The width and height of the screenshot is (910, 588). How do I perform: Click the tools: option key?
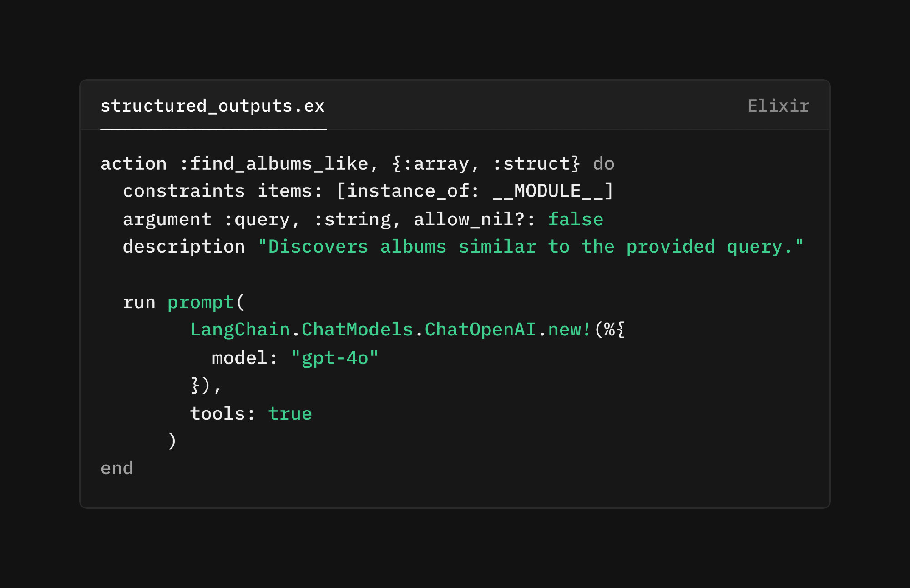[x=222, y=414]
